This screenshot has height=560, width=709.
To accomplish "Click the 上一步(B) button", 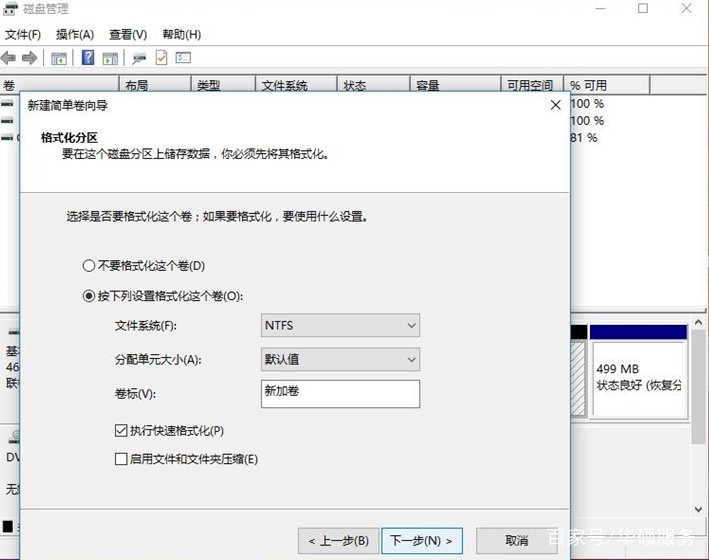I will [x=338, y=541].
